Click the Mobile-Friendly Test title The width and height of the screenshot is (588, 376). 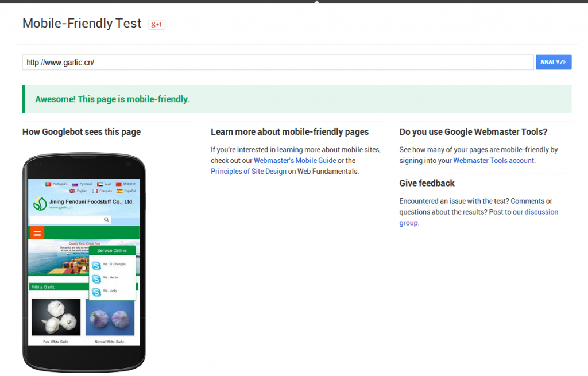[x=82, y=23]
